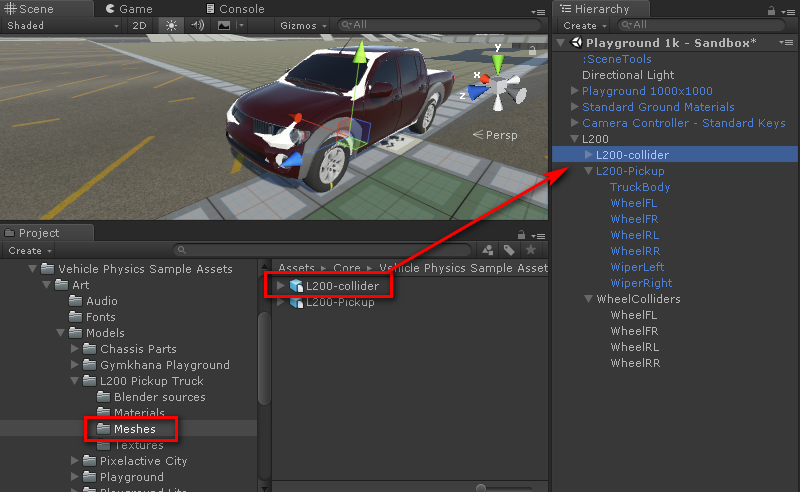Click Core in breadcrumb path
This screenshot has height=492, width=800.
click(x=347, y=268)
